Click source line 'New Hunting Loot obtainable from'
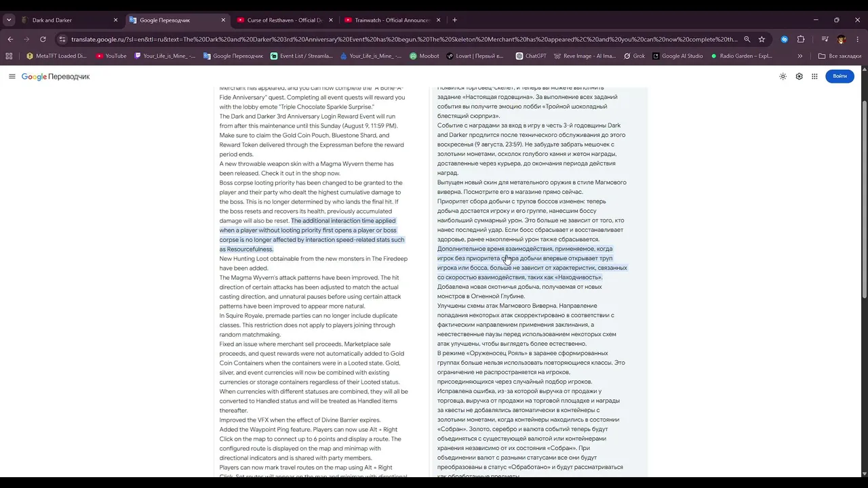Viewport: 868px width, 488px height. pyautogui.click(x=313, y=259)
